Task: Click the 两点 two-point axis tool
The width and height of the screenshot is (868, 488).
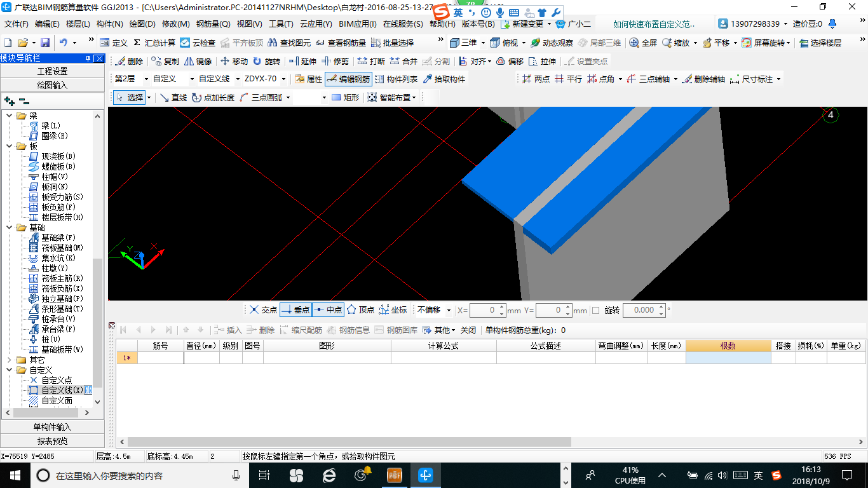Action: point(536,79)
